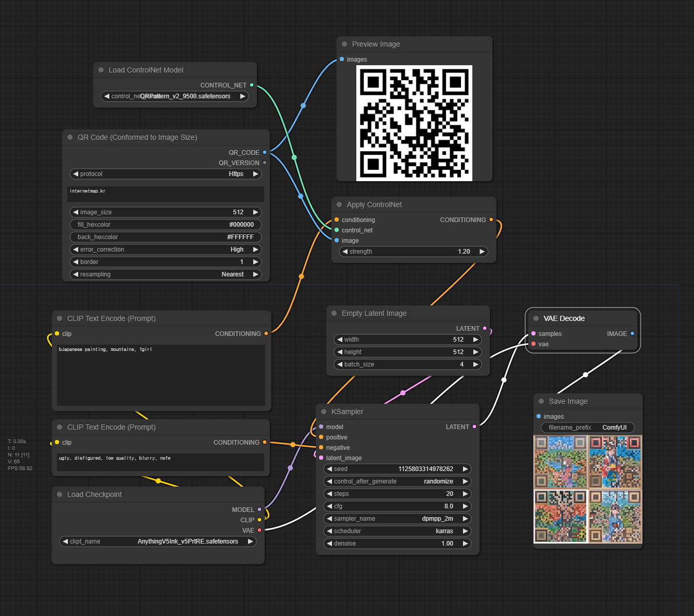Screen dimensions: 694x616
Task: Collapse the Load ControlNet Model node dot
Action: click(101, 70)
